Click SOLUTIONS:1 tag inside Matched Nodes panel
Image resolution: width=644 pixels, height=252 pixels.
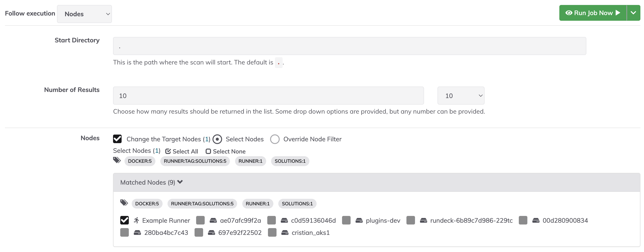pyautogui.click(x=297, y=204)
